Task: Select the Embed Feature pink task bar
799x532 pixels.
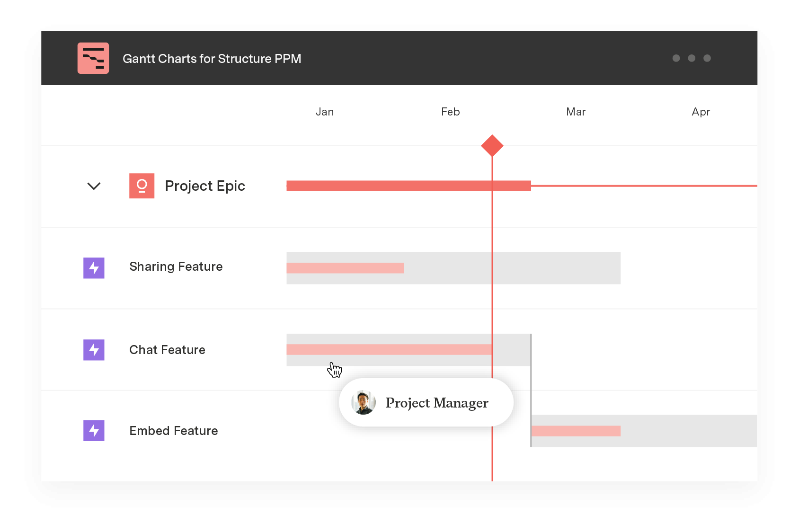Action: pyautogui.click(x=576, y=431)
